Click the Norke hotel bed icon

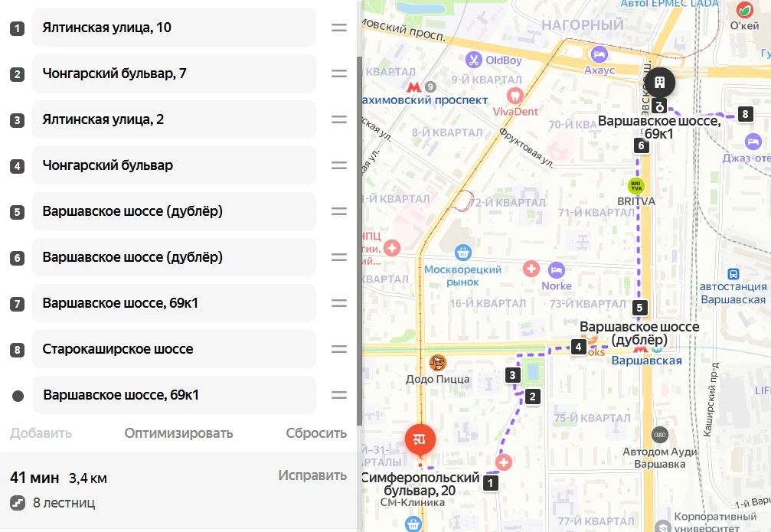click(556, 270)
